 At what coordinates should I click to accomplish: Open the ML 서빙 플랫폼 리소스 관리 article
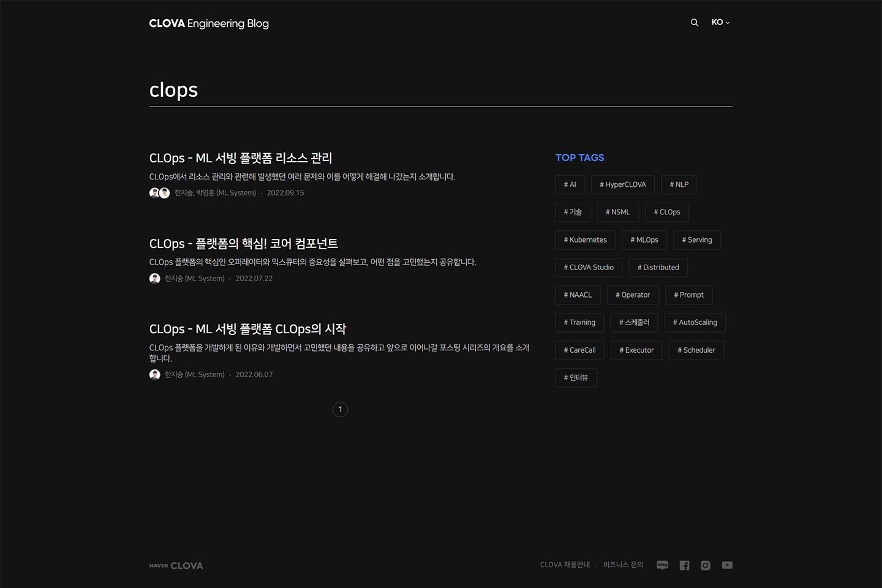[x=241, y=158]
